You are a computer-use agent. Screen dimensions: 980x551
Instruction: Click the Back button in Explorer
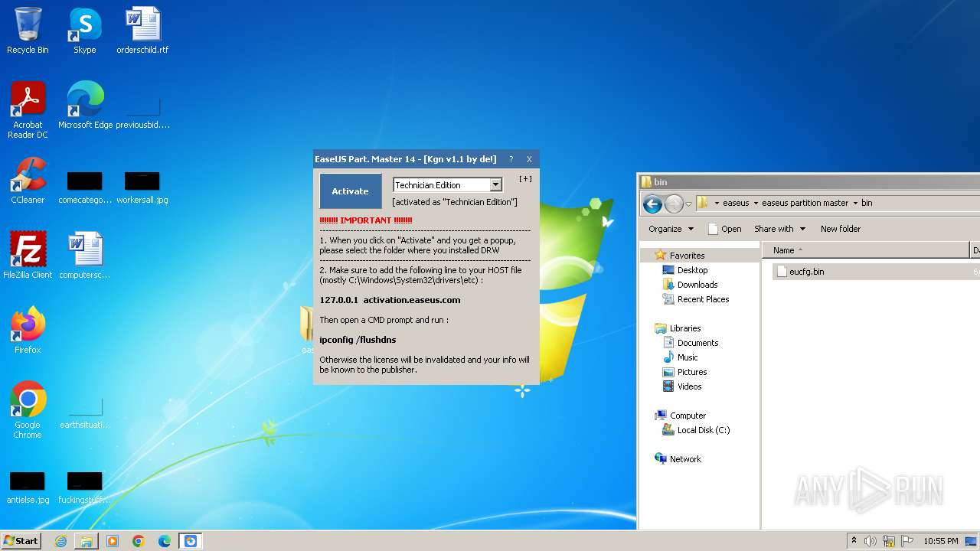pyautogui.click(x=652, y=204)
